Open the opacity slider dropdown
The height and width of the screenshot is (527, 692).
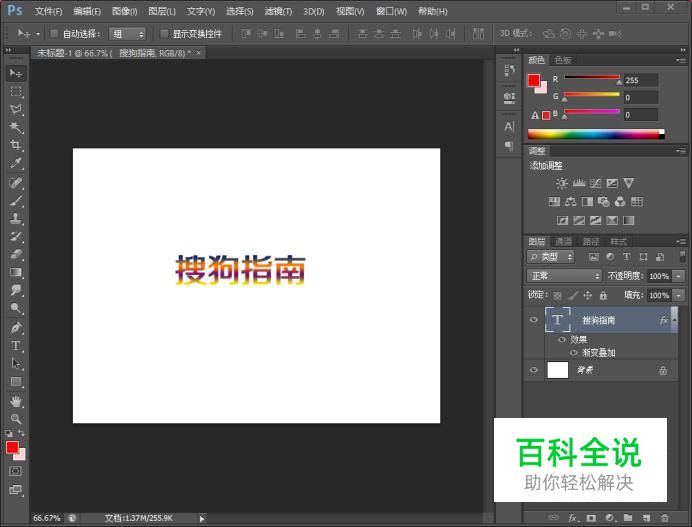[x=679, y=276]
